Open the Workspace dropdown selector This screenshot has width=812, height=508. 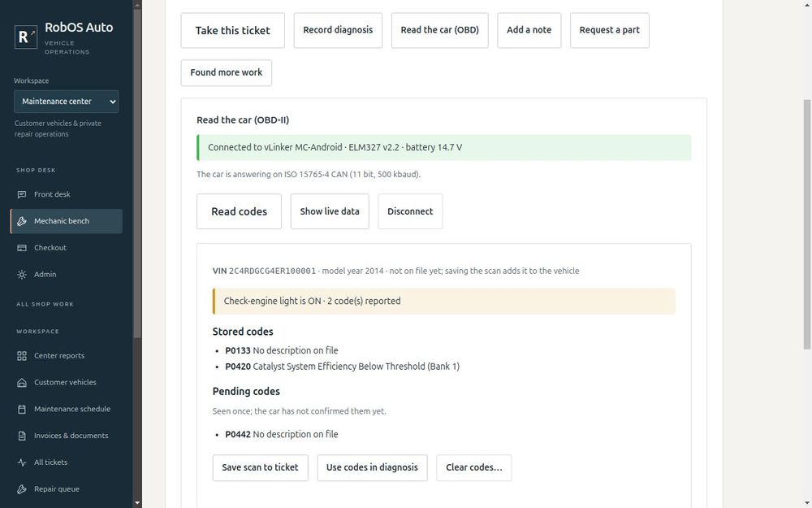[67, 102]
